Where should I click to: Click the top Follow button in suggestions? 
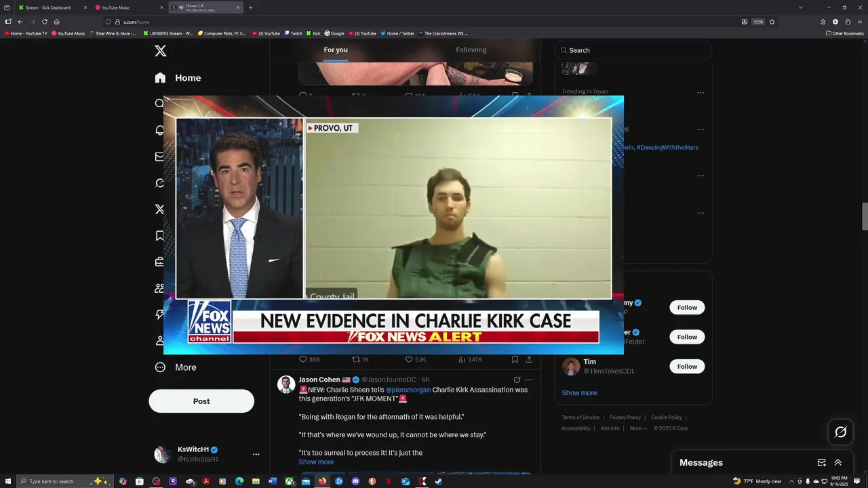point(687,308)
